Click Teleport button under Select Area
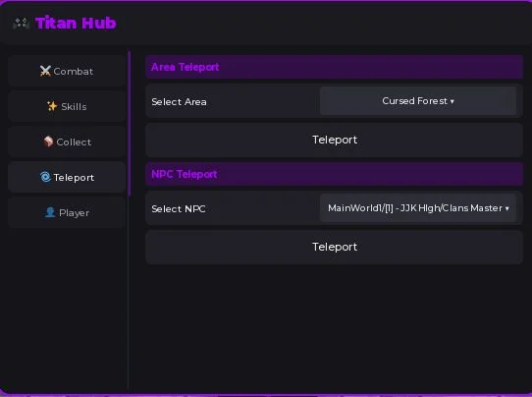 [x=334, y=140]
